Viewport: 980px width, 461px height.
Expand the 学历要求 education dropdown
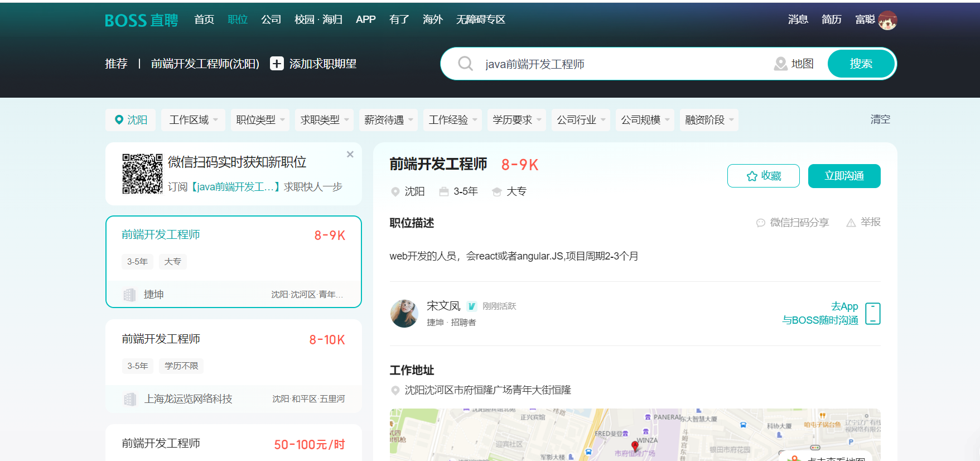516,120
